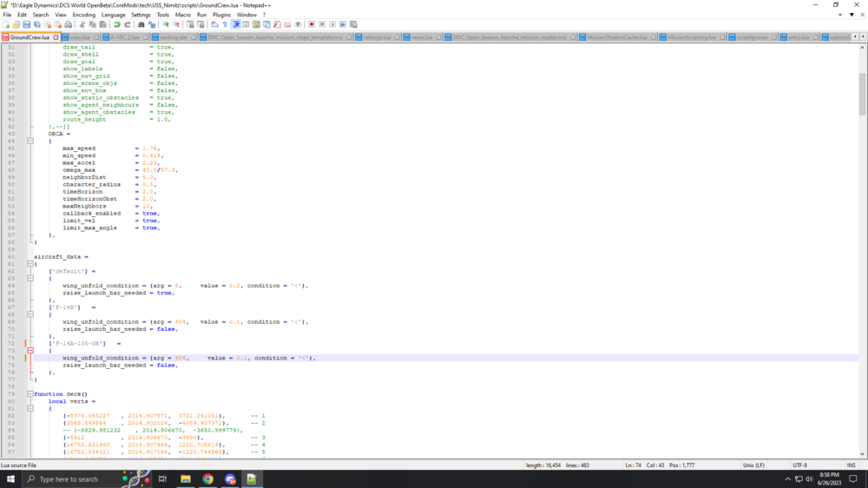Collapse the ['F-14B'] block fold marker
868x488 pixels.
[30, 314]
